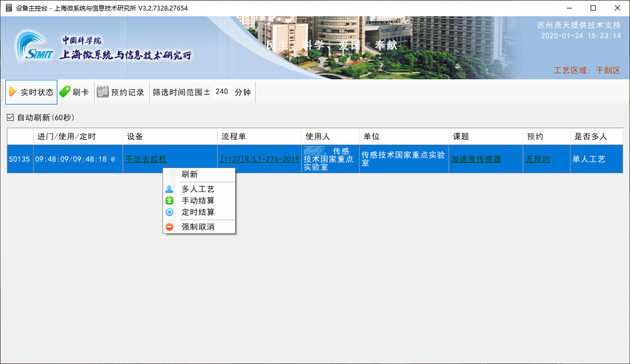This screenshot has width=630, height=364.
Task: Click the blue 定时结算 circle icon
Action: [169, 212]
